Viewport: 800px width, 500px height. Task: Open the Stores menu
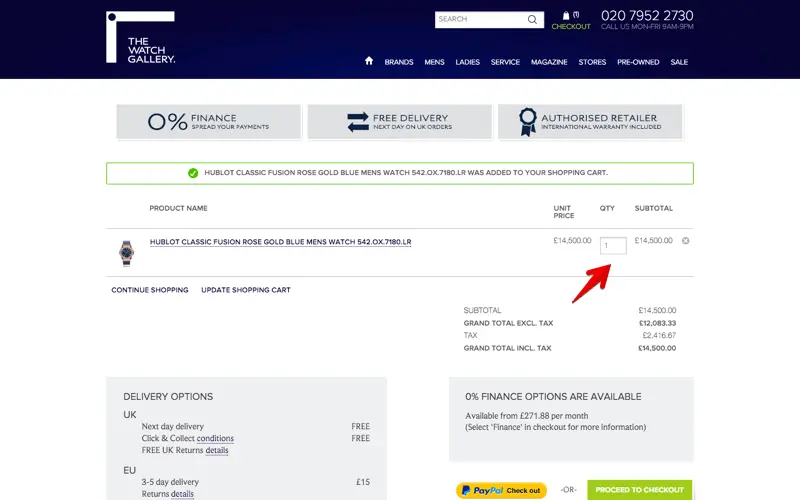(x=592, y=62)
